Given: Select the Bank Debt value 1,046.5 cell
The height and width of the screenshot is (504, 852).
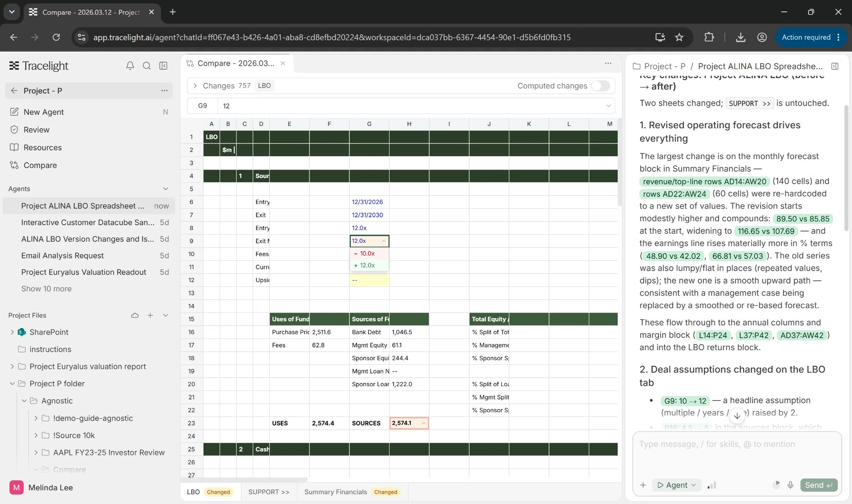Looking at the screenshot, I should (x=409, y=332).
